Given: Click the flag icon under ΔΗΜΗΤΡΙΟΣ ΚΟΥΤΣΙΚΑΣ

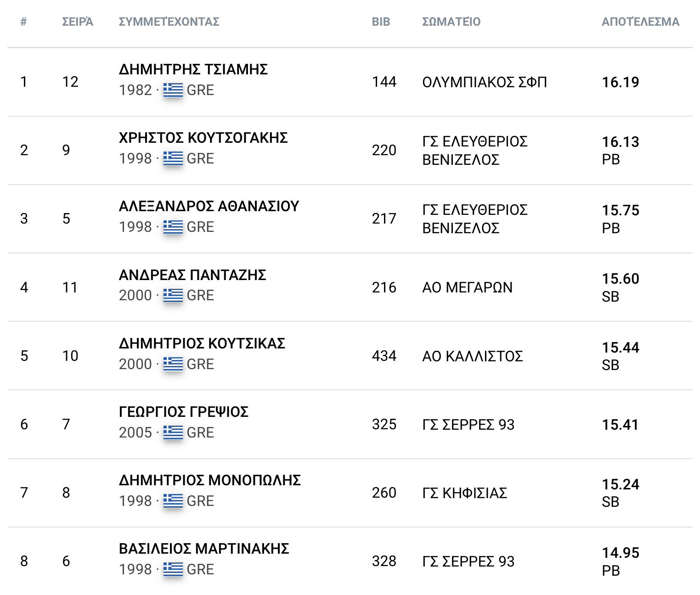Looking at the screenshot, I should coord(173,364).
